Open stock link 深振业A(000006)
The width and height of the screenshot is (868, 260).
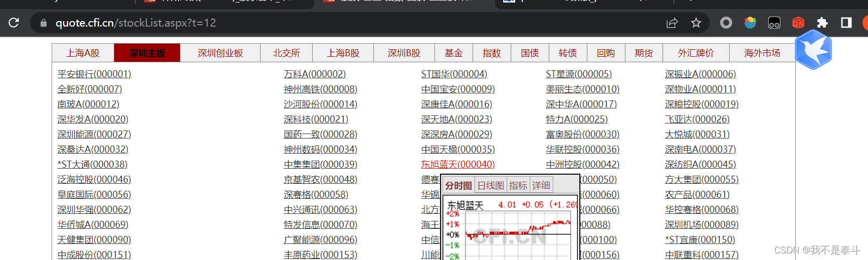click(701, 74)
